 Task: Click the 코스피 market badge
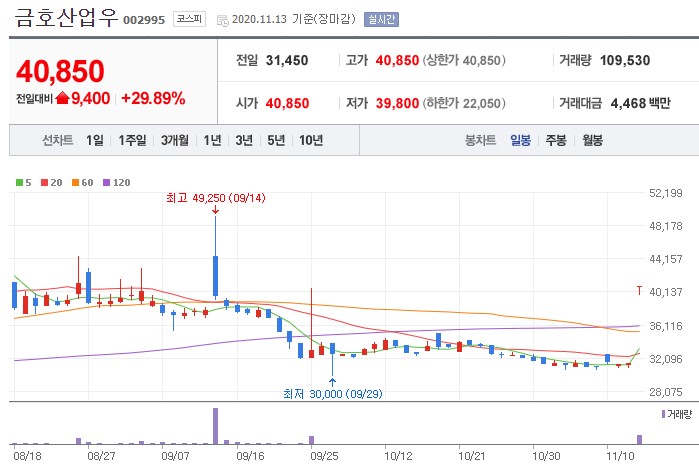189,19
